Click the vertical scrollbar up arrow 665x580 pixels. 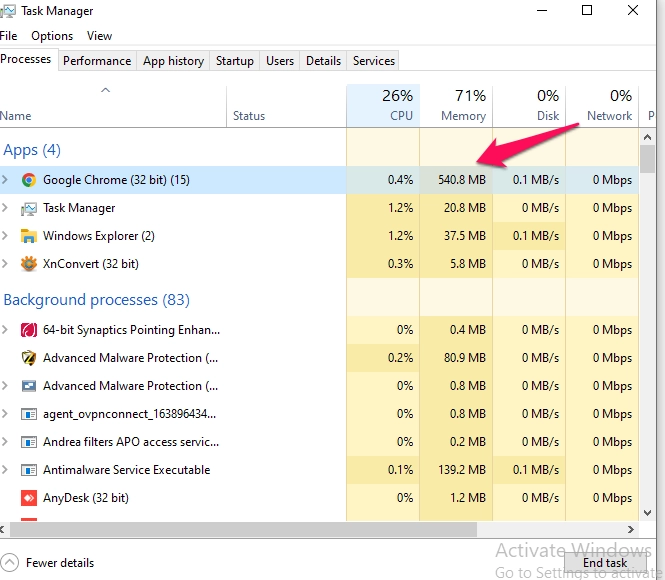point(647,137)
